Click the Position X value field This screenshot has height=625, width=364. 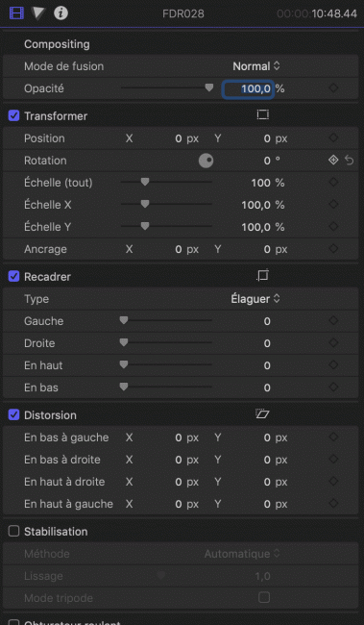(167, 138)
